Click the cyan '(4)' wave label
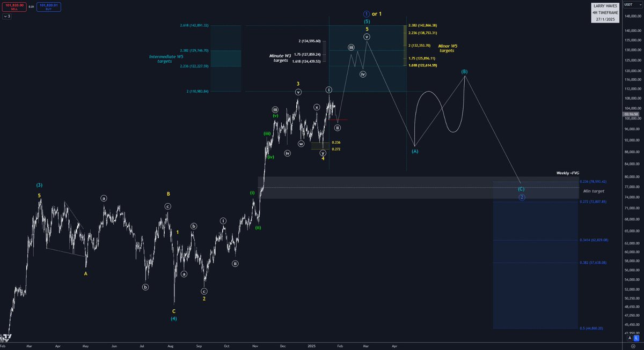The width and height of the screenshot is (644, 350). [174, 318]
